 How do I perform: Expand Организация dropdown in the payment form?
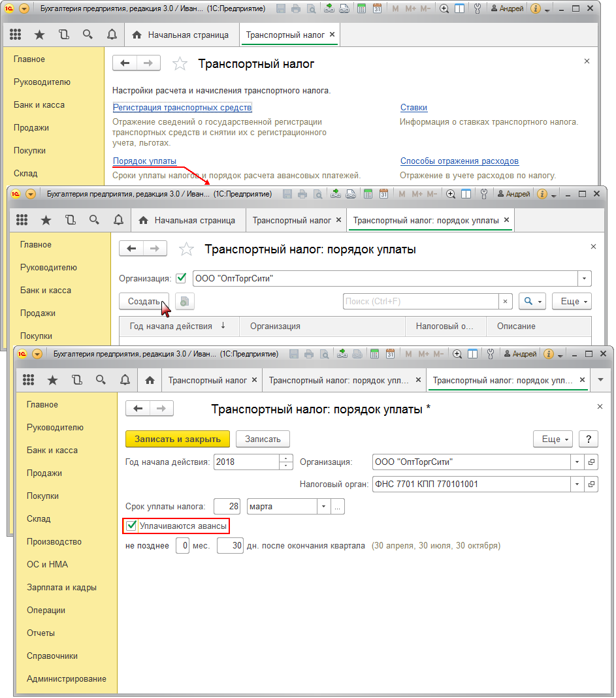pyautogui.click(x=577, y=462)
